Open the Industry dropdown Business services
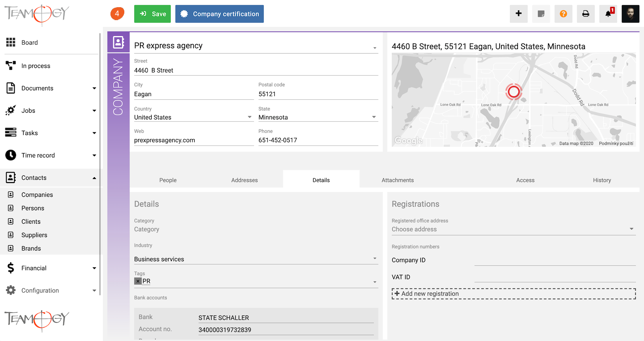This screenshot has width=644, height=341. pos(256,259)
